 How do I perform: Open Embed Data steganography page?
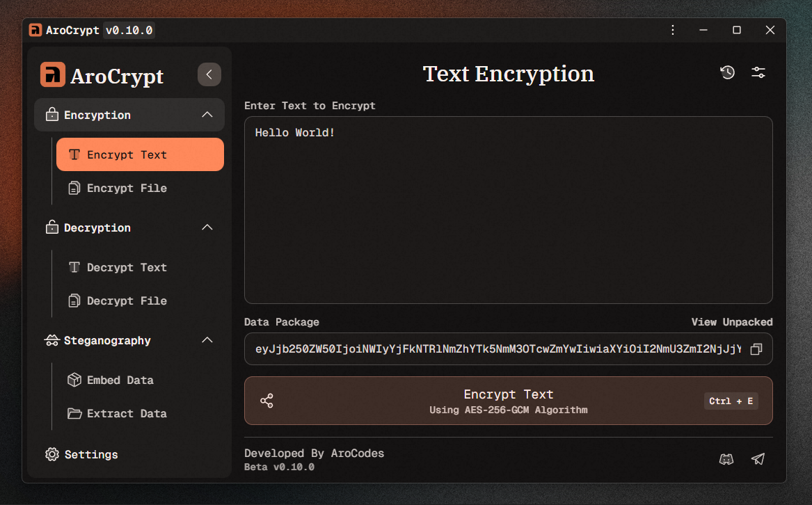(x=141, y=380)
